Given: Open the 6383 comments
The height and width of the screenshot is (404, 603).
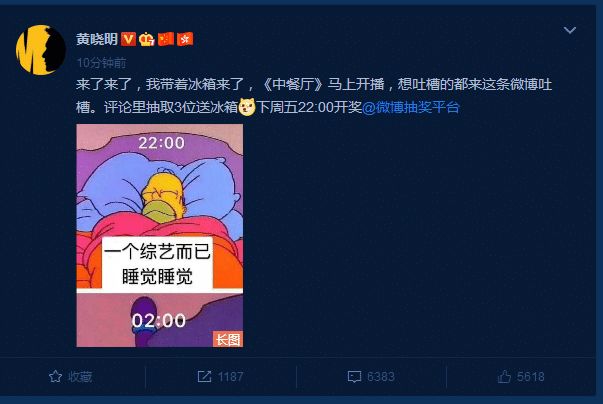Looking at the screenshot, I should coord(381,377).
